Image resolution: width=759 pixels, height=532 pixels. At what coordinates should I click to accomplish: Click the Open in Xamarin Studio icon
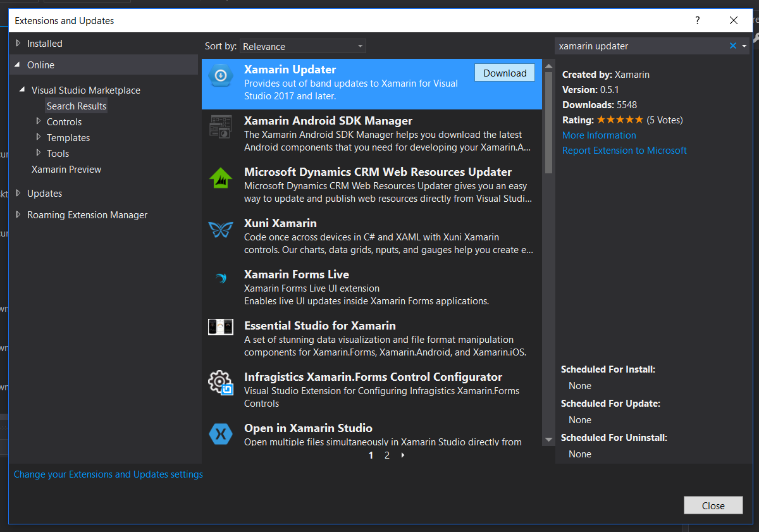[x=221, y=434]
